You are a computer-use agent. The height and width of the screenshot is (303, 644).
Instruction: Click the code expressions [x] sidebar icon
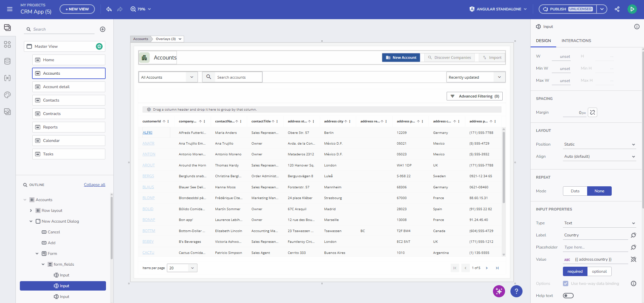pyautogui.click(x=7, y=78)
